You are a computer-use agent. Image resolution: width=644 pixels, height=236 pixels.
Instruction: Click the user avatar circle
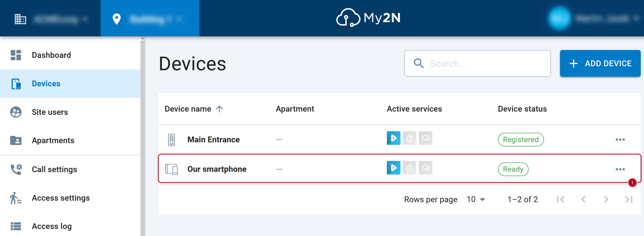point(559,18)
